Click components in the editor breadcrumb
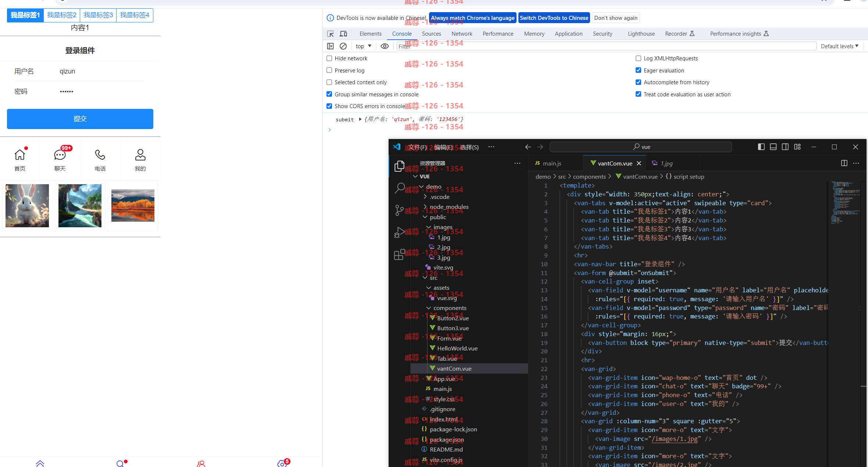Viewport: 868px width, 467px height. 589,177
